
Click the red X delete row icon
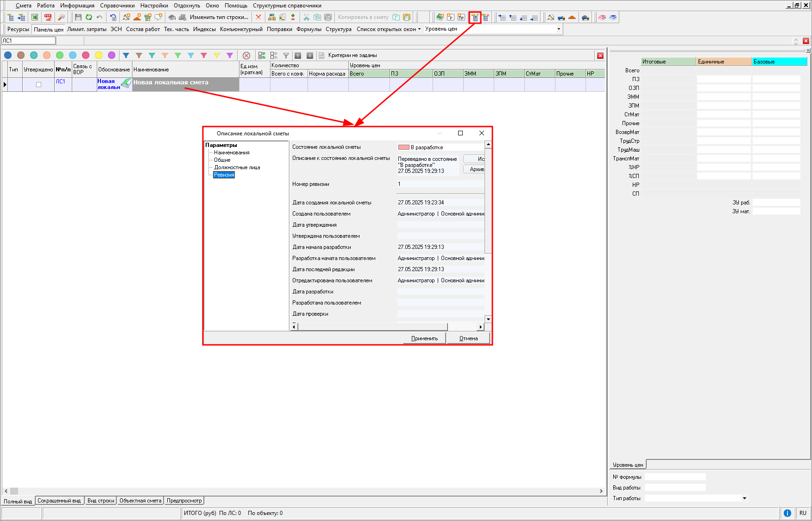click(x=258, y=17)
